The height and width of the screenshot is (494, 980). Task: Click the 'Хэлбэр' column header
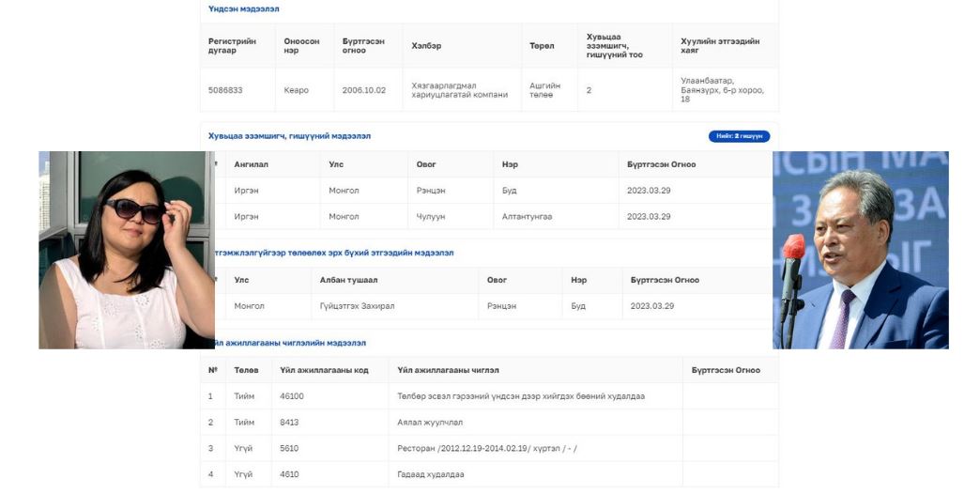point(426,46)
